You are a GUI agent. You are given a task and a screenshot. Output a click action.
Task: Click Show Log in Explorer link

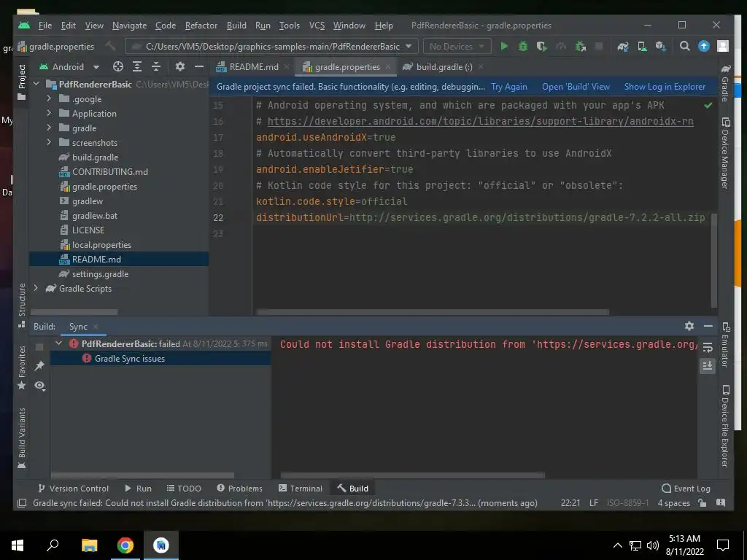tap(665, 87)
